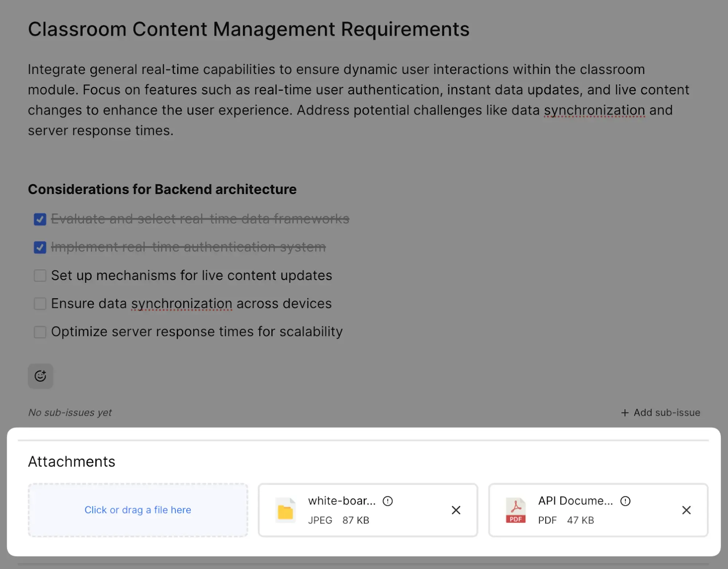The width and height of the screenshot is (728, 569).
Task: Remove the white-boar... JPEG attachment
Action: coord(456,510)
